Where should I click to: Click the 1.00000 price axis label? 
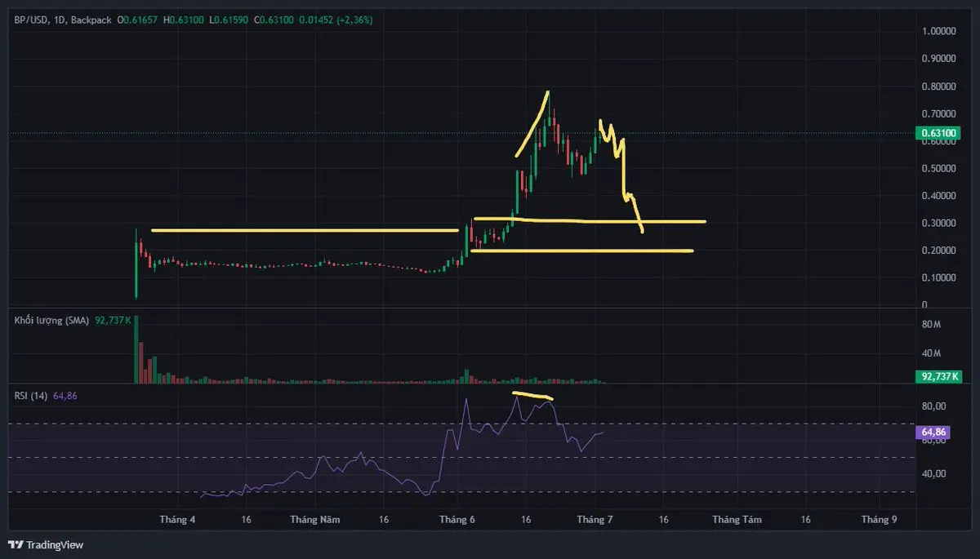click(x=941, y=31)
